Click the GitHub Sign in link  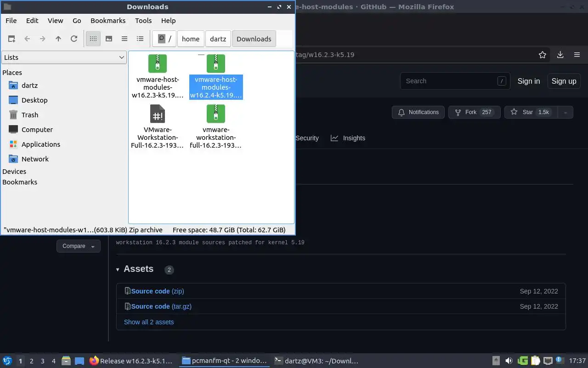click(529, 81)
